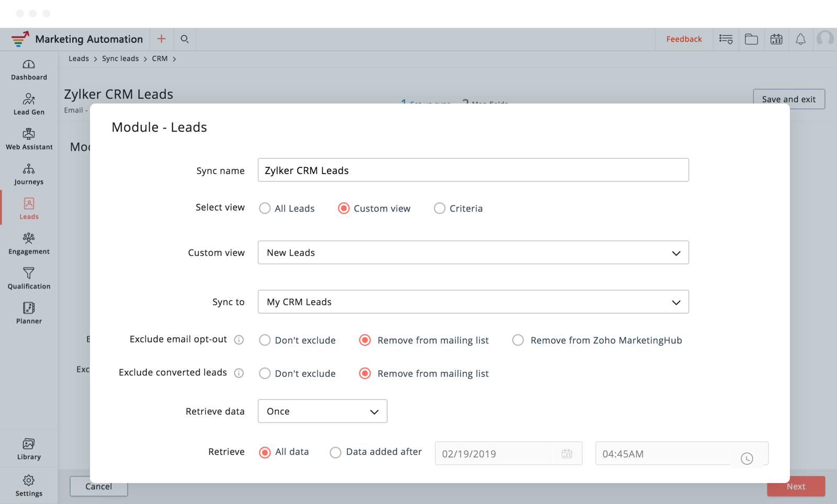
Task: Click Sync leads in the breadcrumb
Action: pyautogui.click(x=120, y=59)
